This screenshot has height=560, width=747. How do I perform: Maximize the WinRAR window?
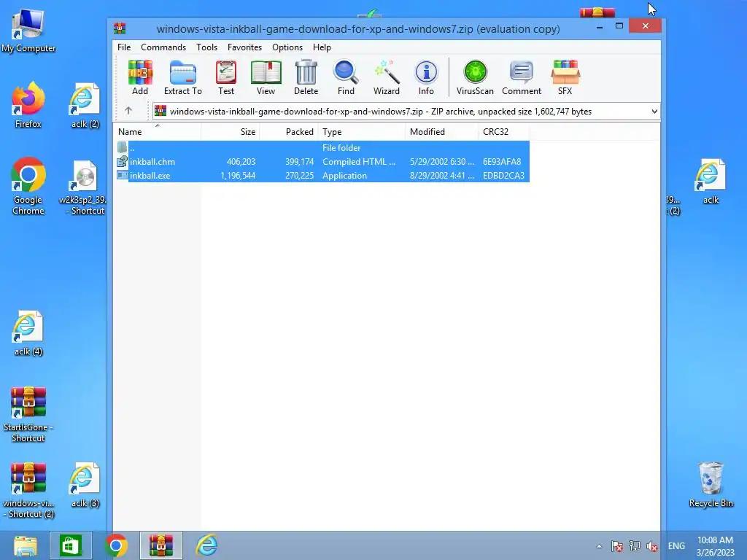click(619, 26)
